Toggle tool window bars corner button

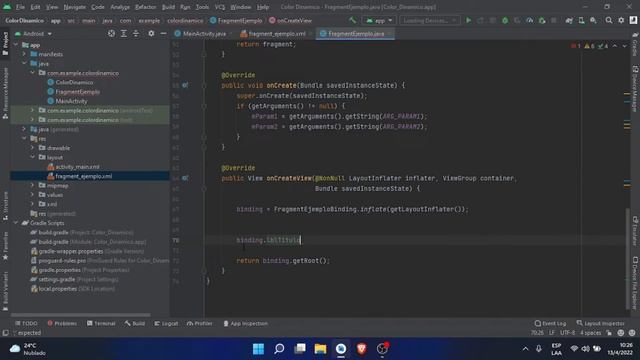click(5, 333)
